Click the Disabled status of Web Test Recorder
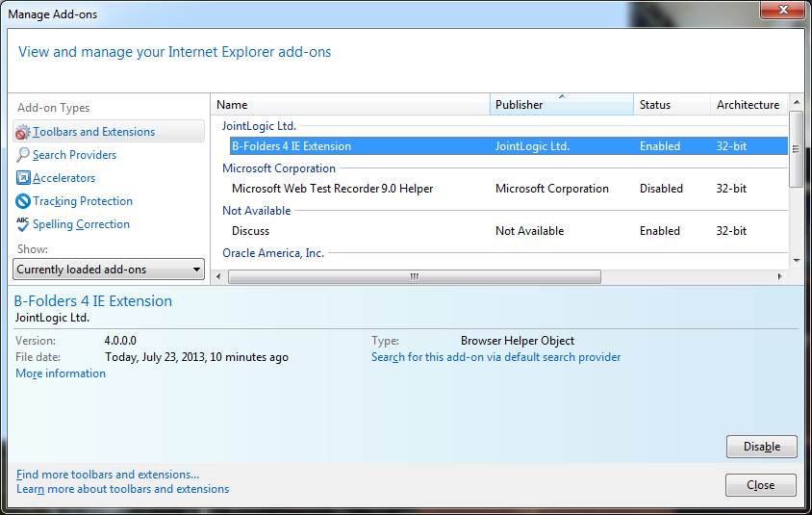The width and height of the screenshot is (812, 515). 661,189
